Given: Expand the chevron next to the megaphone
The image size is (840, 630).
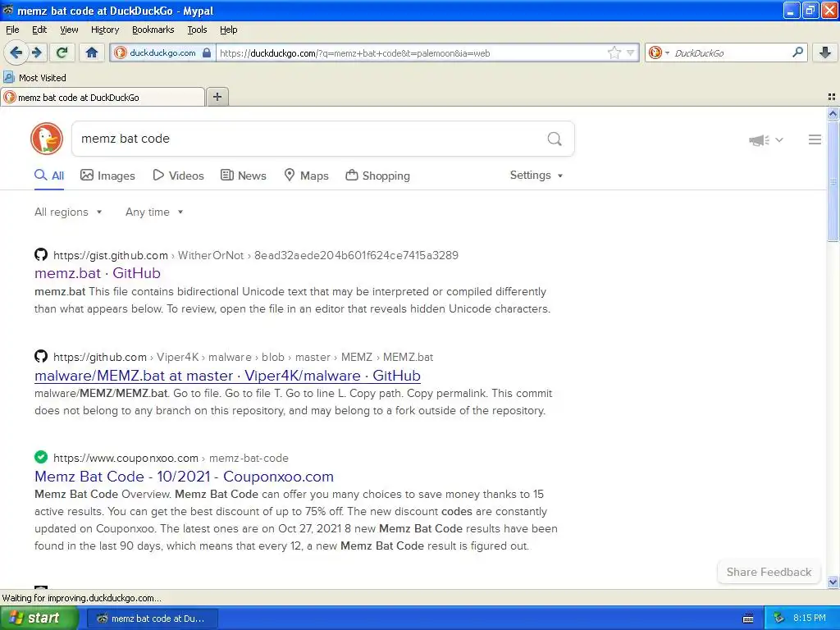Looking at the screenshot, I should coord(779,139).
